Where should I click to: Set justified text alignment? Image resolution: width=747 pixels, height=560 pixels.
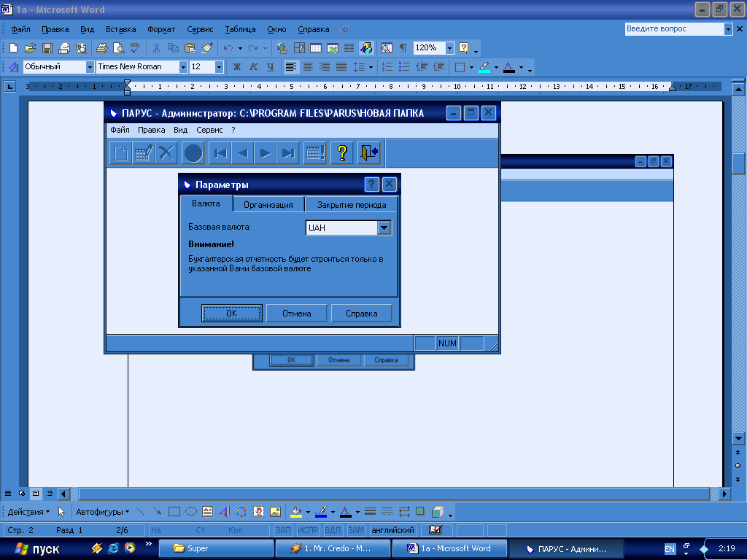[x=341, y=66]
